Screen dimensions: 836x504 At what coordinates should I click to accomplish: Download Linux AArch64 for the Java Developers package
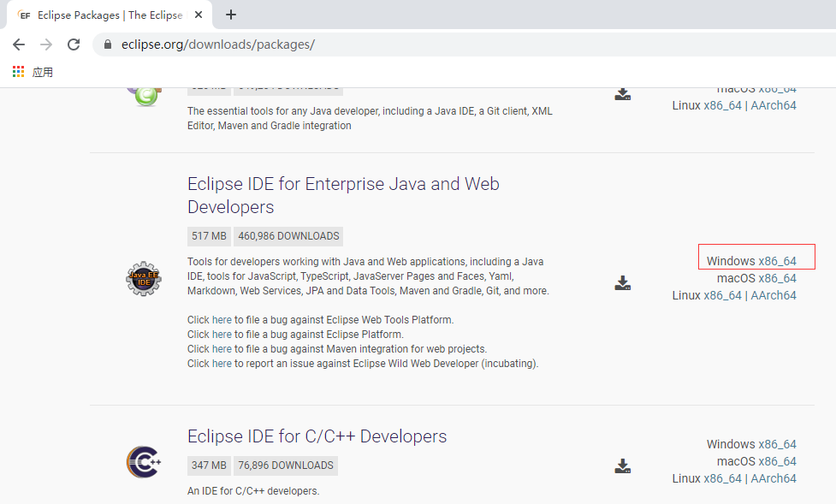tap(774, 105)
